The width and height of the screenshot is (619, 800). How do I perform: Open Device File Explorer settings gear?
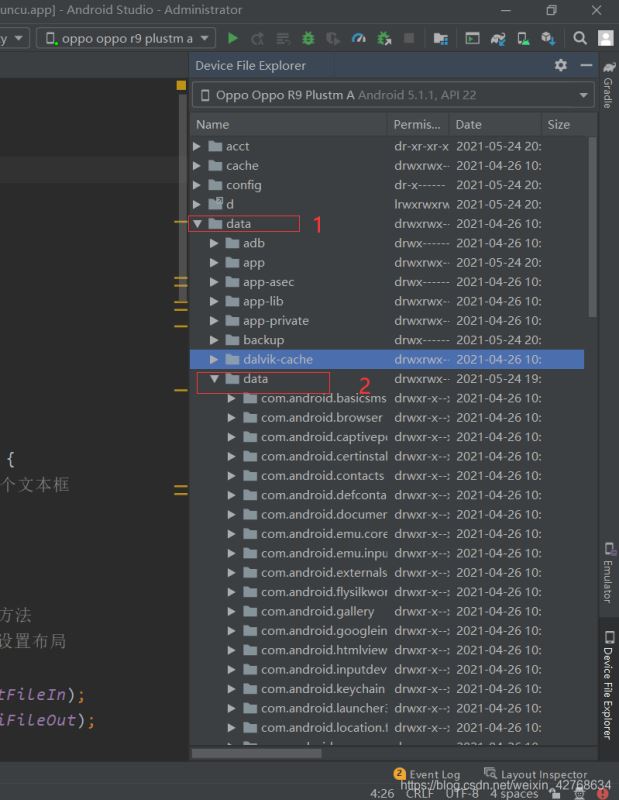click(x=561, y=65)
